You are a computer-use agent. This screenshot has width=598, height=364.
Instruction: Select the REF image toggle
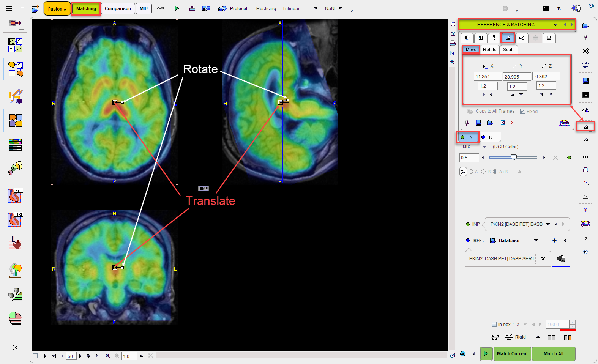[490, 137]
